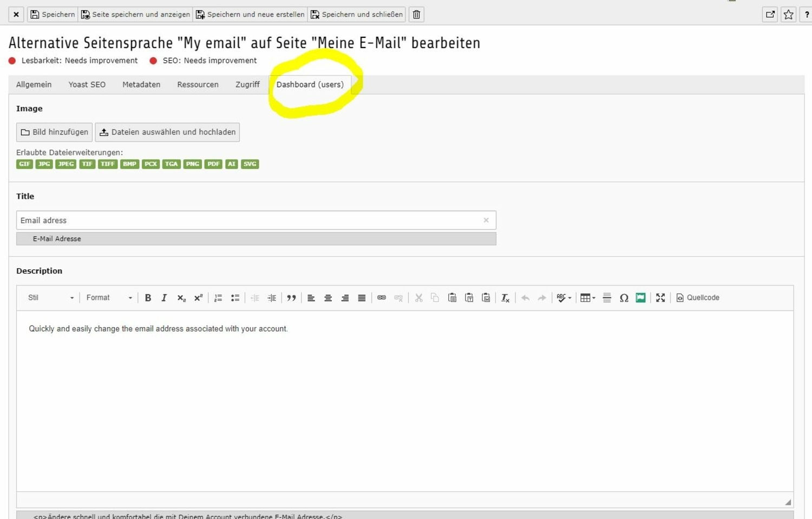Click the SVG file extension badge

(x=250, y=164)
